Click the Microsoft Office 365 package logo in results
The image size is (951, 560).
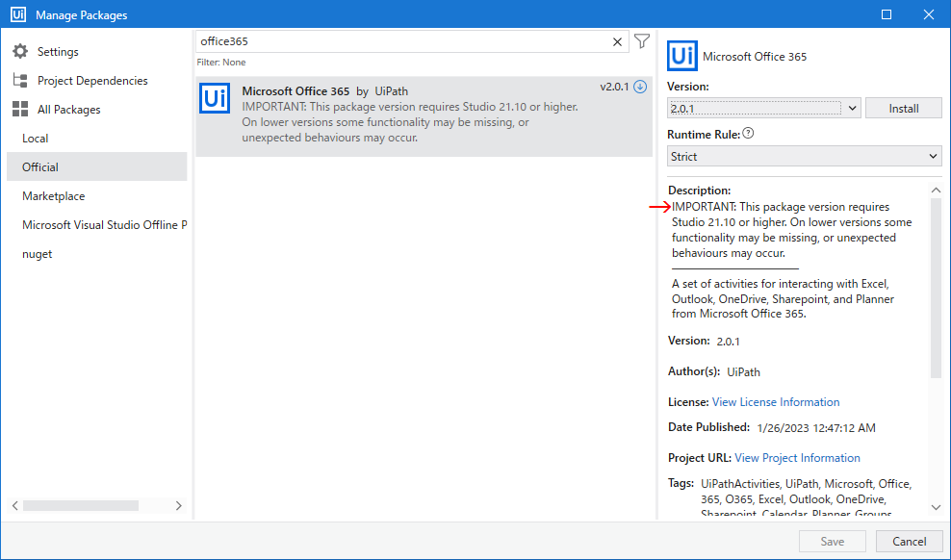215,98
